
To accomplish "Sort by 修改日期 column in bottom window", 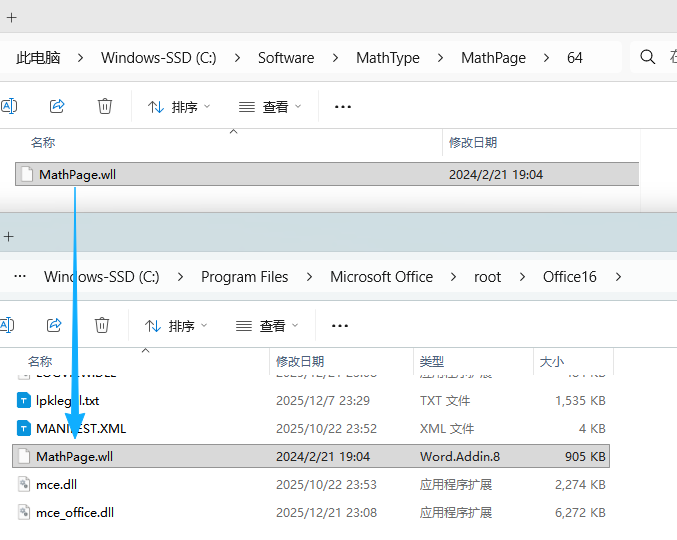I will pos(300,361).
